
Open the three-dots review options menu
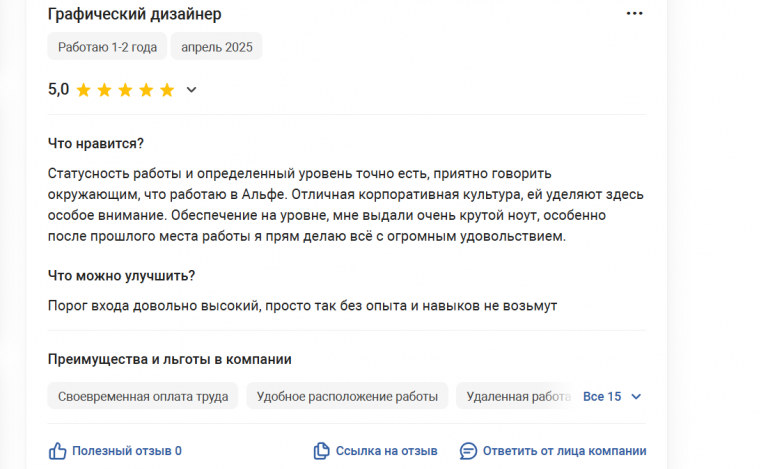634,14
